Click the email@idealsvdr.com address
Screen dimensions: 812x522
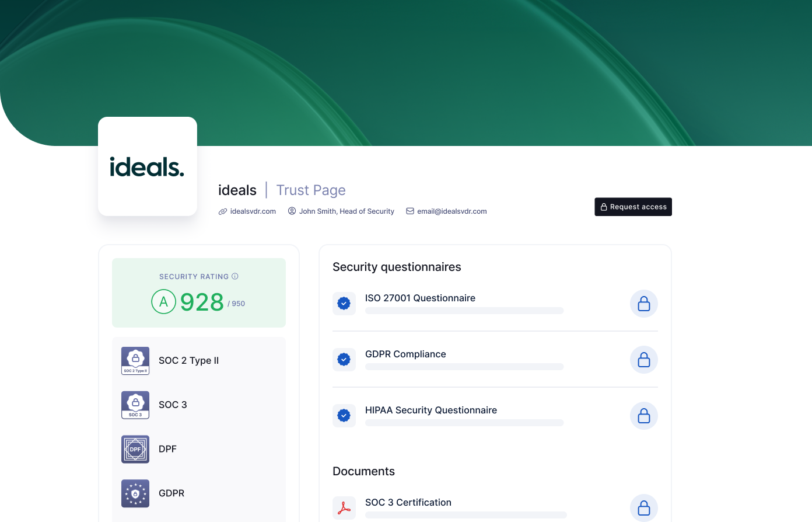pos(452,211)
